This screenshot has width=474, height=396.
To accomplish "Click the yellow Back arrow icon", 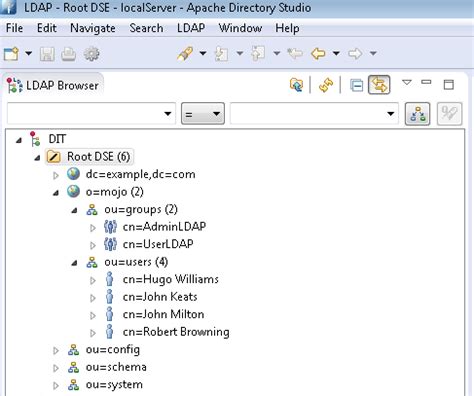I will click(x=318, y=53).
